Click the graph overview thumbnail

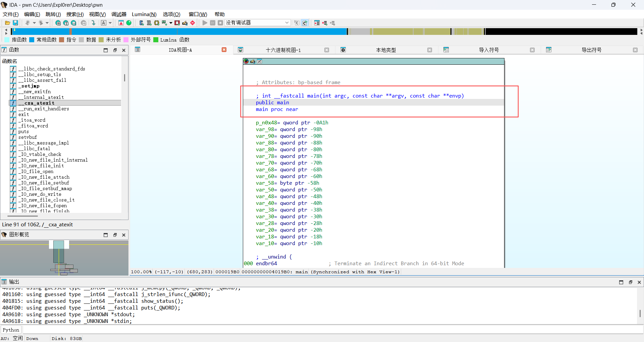(64, 258)
